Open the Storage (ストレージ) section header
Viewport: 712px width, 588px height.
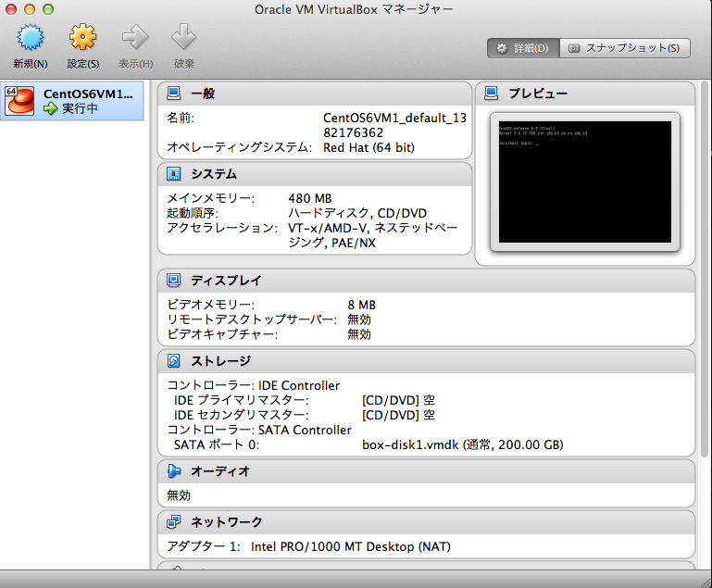tap(426, 361)
